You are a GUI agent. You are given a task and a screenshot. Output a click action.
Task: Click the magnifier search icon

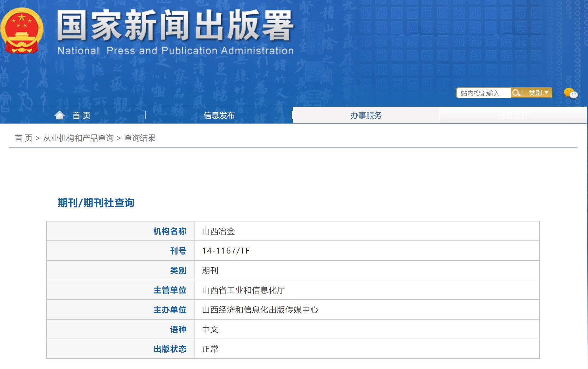516,93
